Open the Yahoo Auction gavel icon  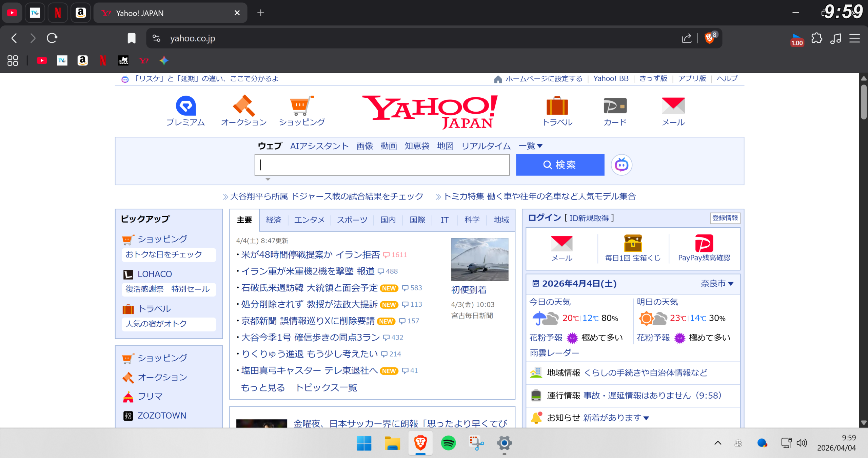pos(243,106)
